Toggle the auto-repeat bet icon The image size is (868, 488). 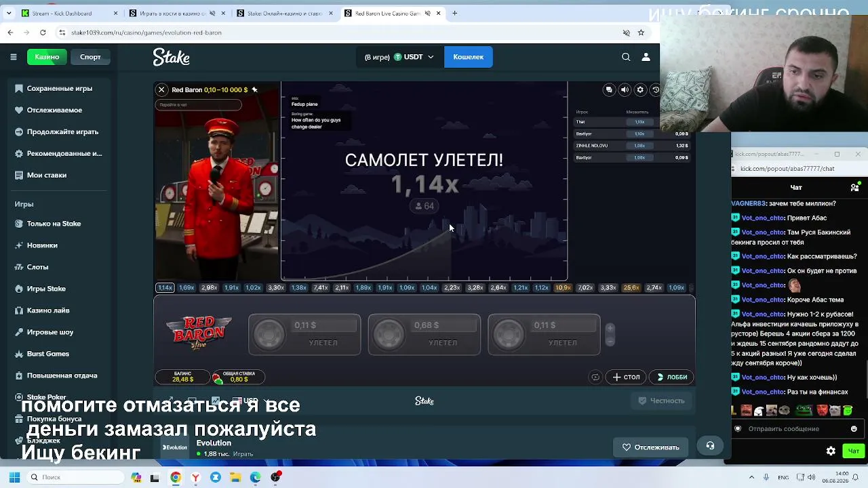[595, 377]
